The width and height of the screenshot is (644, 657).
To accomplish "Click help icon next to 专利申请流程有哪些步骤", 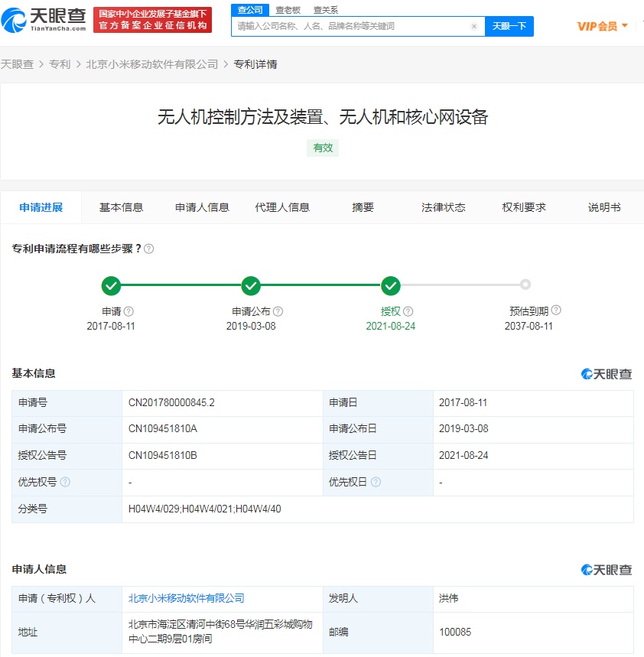I will point(149,249).
